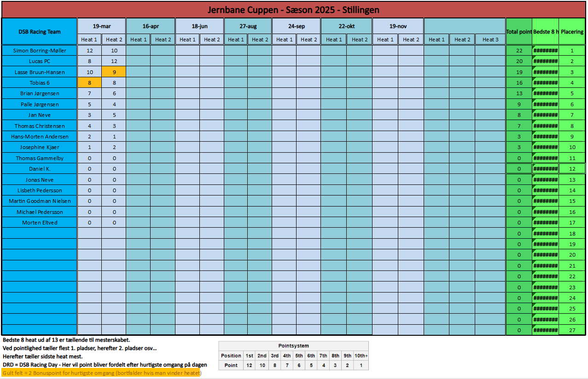The height and width of the screenshot is (379, 588).
Task: Click the Simon Borring-Møller name cell
Action: point(39,51)
